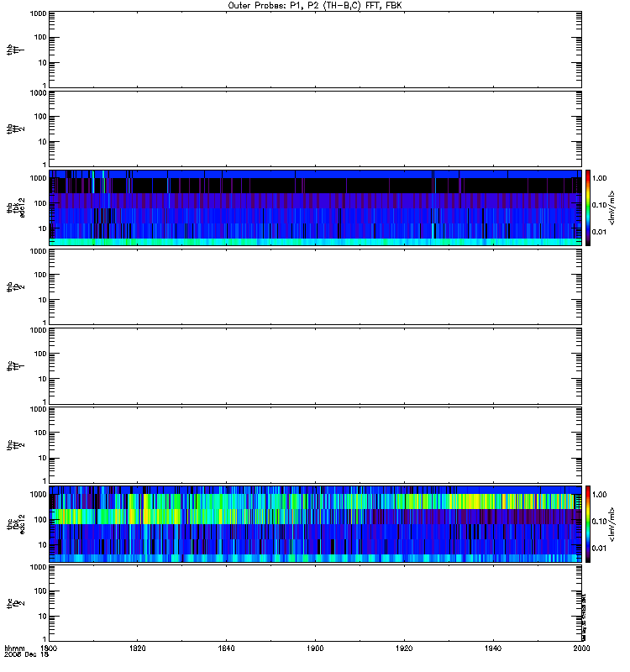Select the 'thc fb 2' panel label
Viewport: 630px width, 672px height.
pyautogui.click(x=16, y=603)
